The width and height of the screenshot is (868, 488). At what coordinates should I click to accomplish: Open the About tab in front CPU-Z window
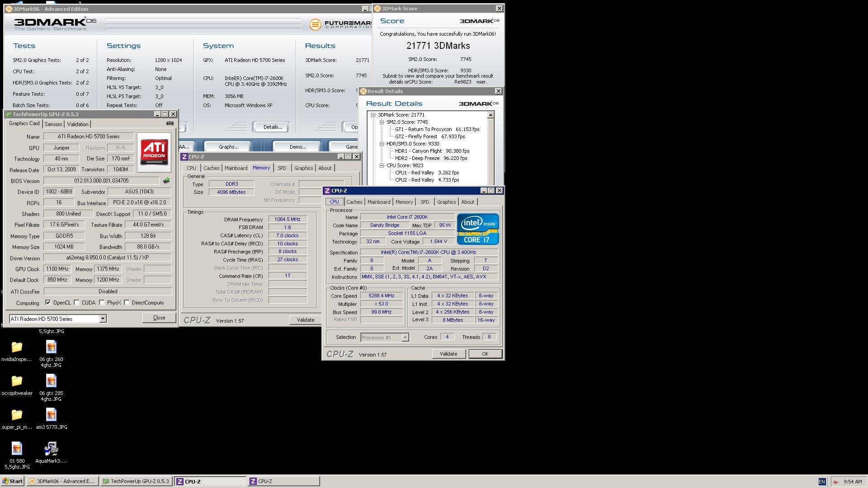coord(468,202)
